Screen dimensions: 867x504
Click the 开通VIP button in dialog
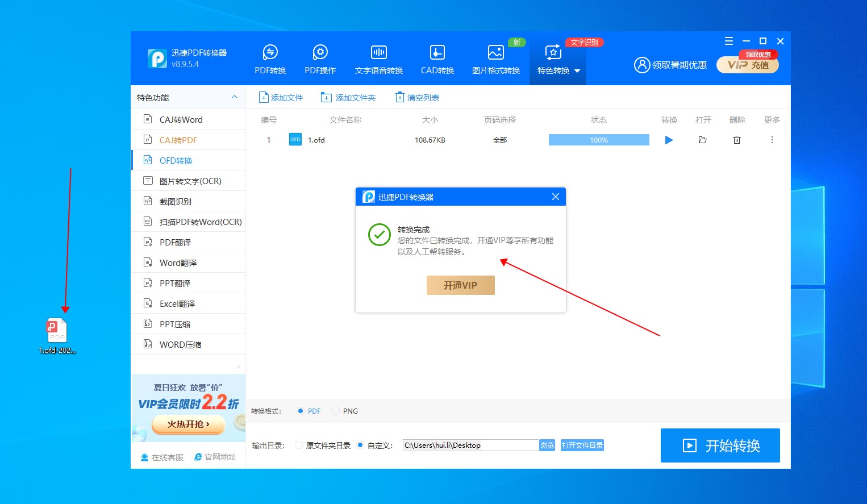pos(460,285)
